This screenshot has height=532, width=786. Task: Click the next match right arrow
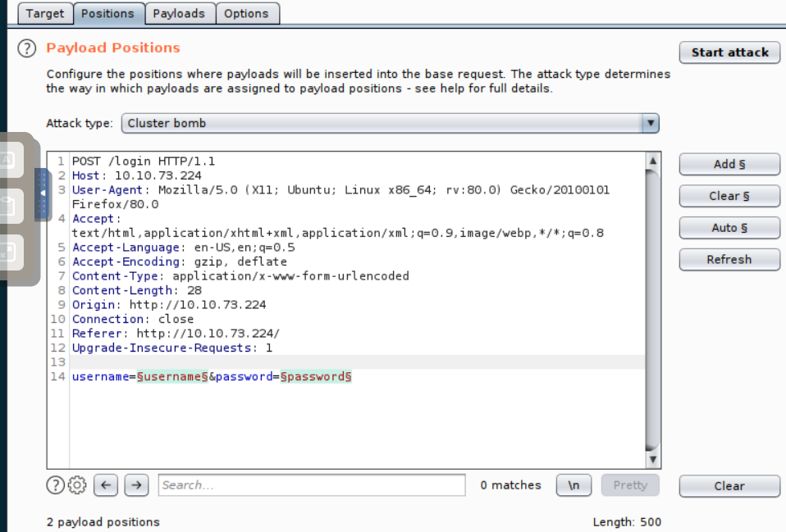tap(136, 485)
